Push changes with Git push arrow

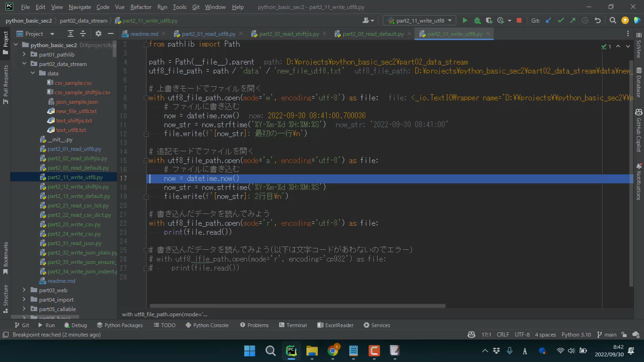pyautogui.click(x=572, y=21)
